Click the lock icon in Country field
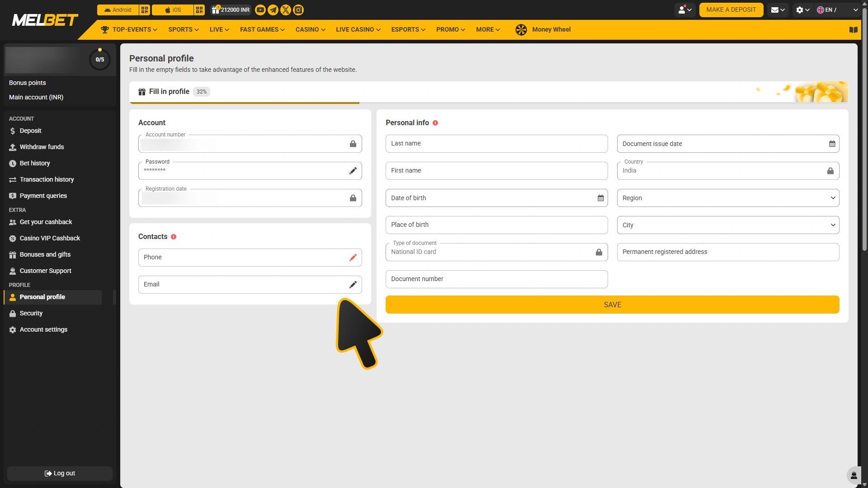This screenshot has width=868, height=488. coord(830,171)
